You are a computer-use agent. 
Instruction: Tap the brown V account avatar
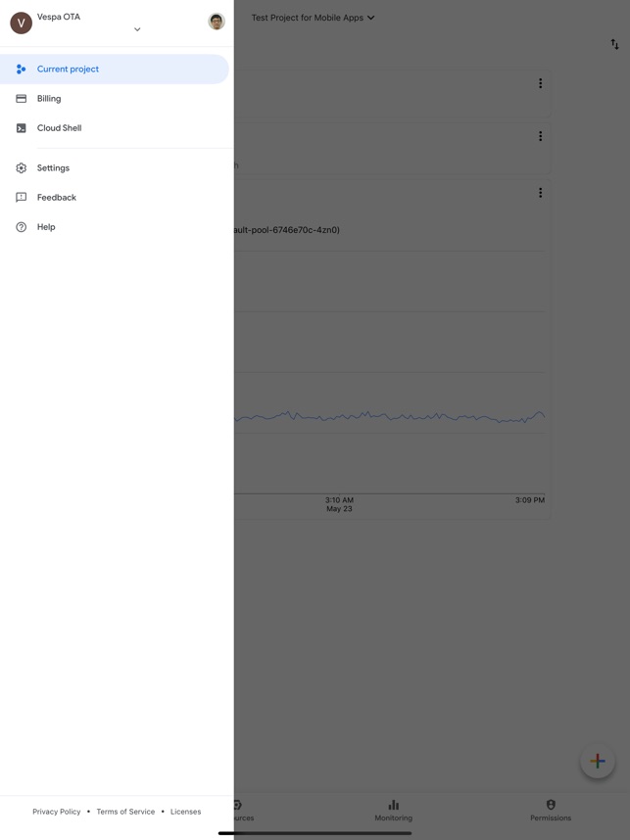(x=21, y=23)
